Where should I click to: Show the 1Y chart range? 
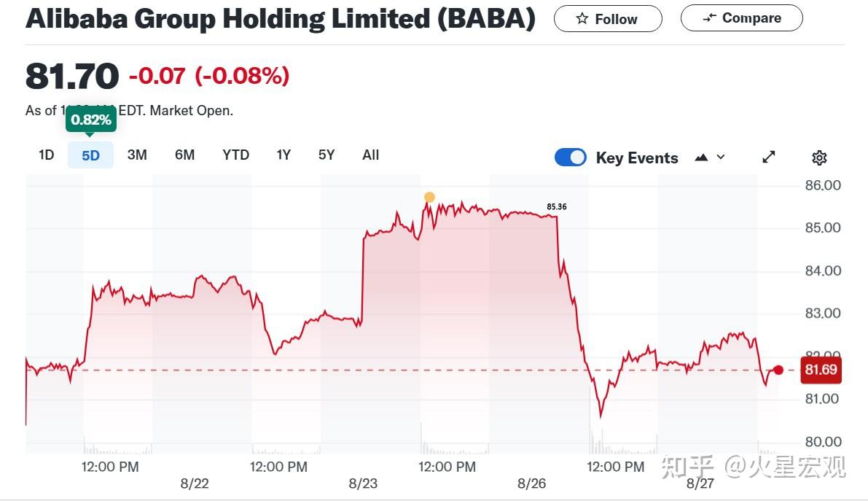tap(284, 155)
